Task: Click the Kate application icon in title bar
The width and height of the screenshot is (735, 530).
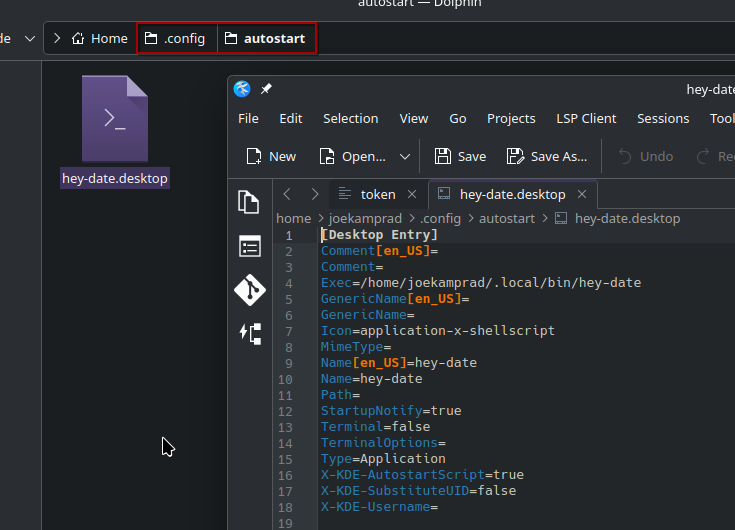Action: [242, 89]
